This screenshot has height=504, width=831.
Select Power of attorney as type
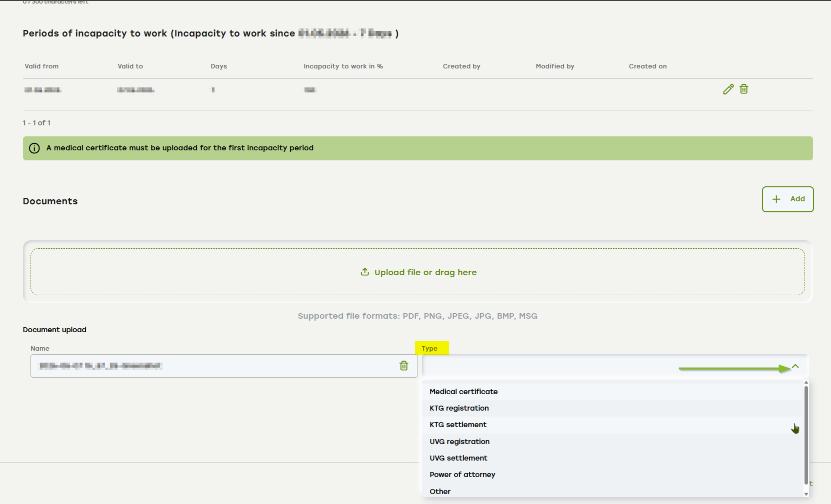612,475
